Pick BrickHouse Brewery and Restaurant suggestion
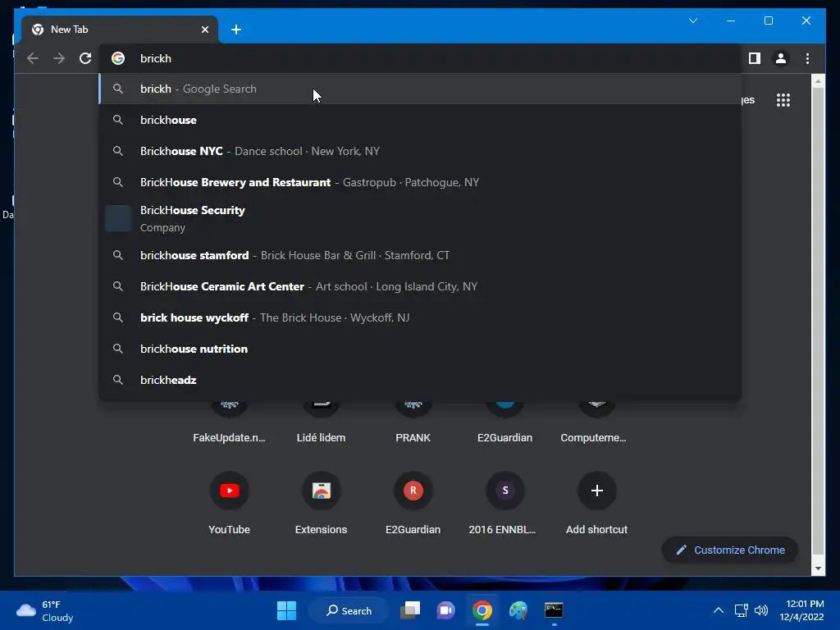 click(420, 182)
